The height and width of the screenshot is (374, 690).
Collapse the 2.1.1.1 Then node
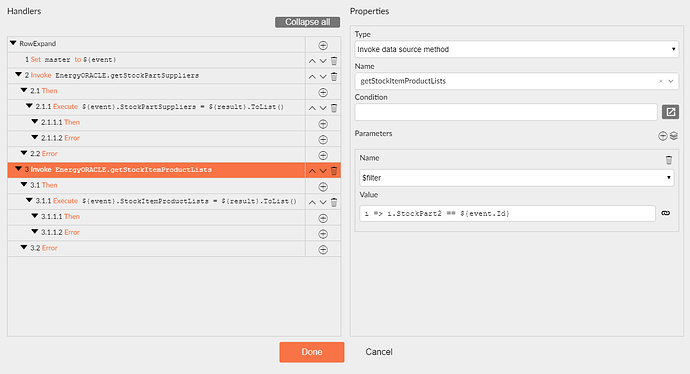pos(35,122)
